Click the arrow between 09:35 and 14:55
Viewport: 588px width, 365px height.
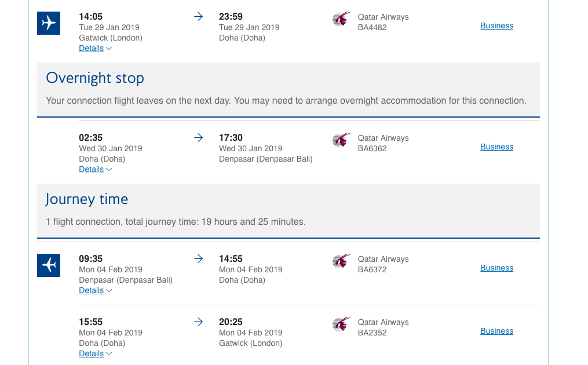pyautogui.click(x=198, y=259)
